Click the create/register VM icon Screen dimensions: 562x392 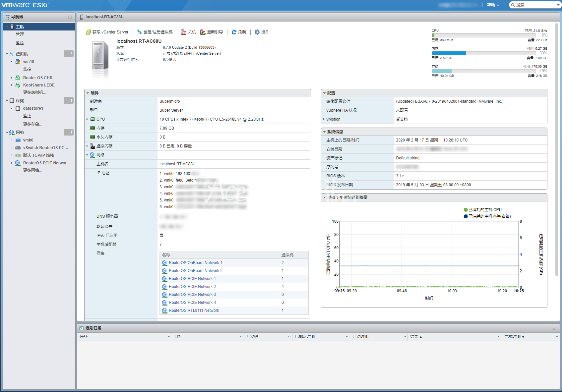(x=140, y=32)
